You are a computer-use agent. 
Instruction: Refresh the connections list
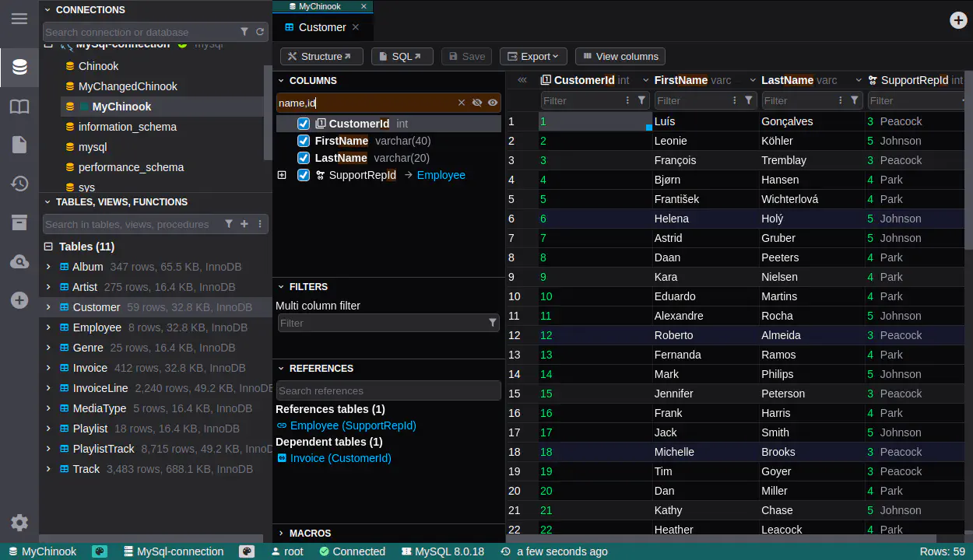pos(260,32)
